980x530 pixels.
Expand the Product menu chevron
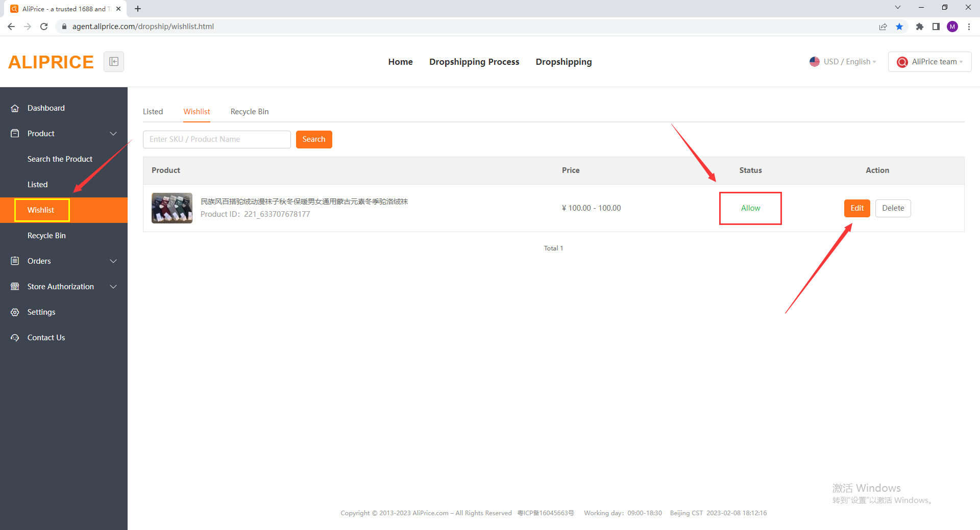tap(113, 134)
